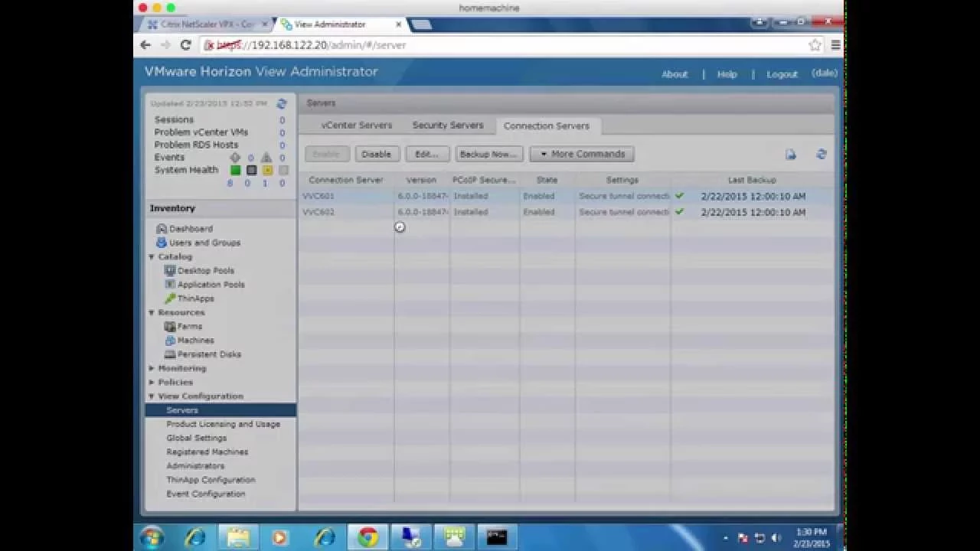Click the yellow System Health status square
The width and height of the screenshot is (980, 551).
(x=267, y=170)
